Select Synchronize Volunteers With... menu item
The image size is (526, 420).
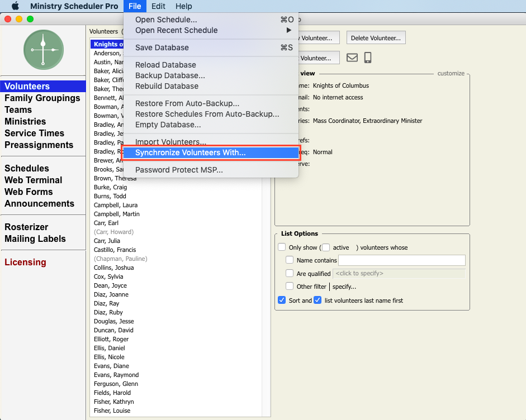(x=211, y=152)
